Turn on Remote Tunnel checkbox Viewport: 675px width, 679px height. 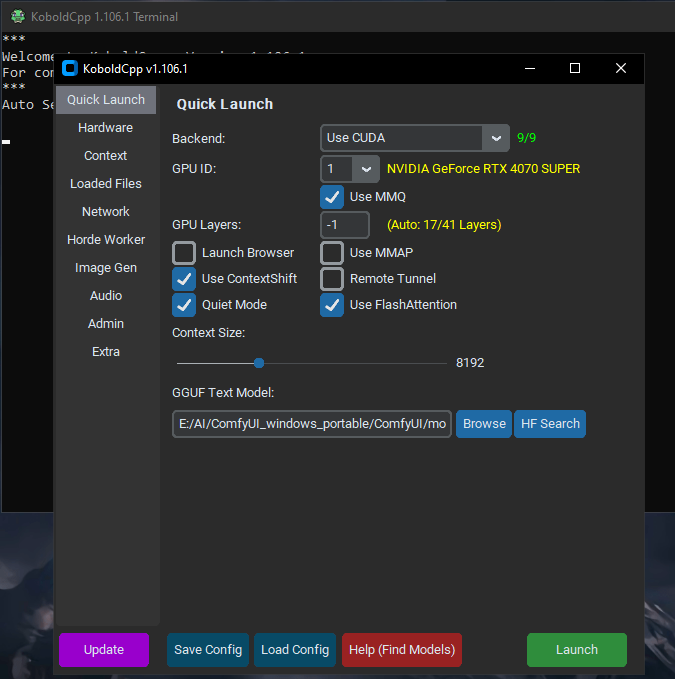point(332,279)
